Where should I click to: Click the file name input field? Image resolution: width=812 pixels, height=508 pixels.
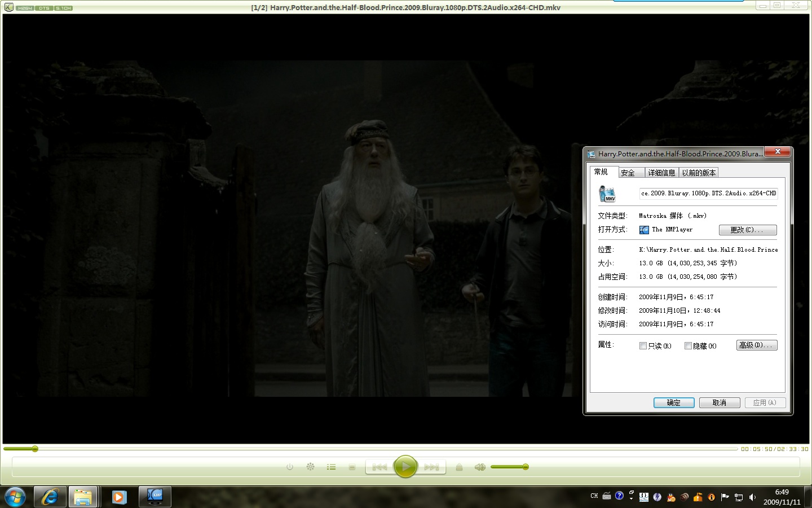coord(708,194)
